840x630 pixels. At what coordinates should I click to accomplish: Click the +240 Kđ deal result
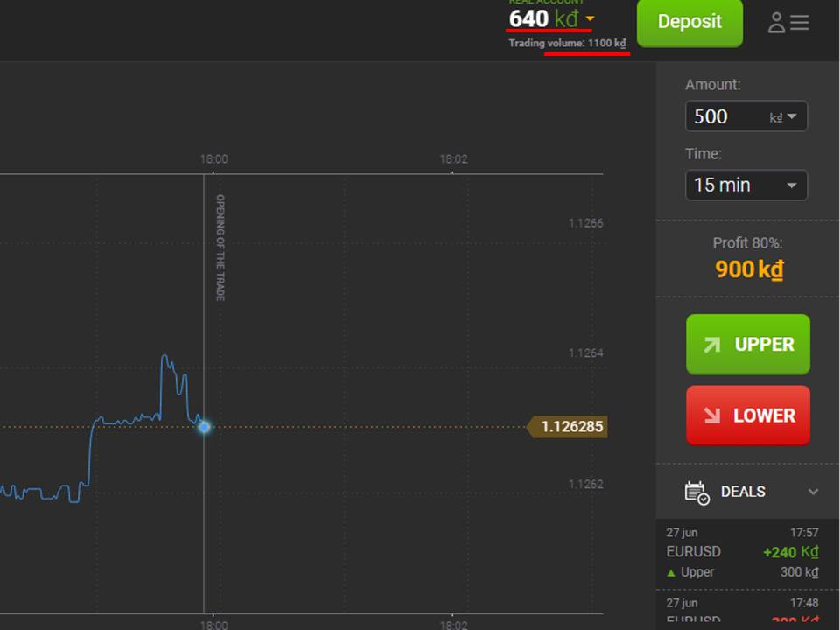791,552
